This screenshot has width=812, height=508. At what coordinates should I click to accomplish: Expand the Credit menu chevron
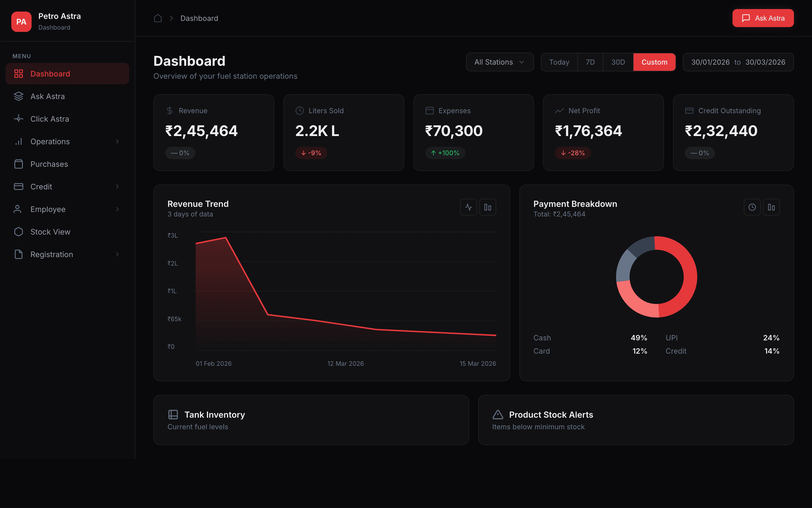(117, 187)
